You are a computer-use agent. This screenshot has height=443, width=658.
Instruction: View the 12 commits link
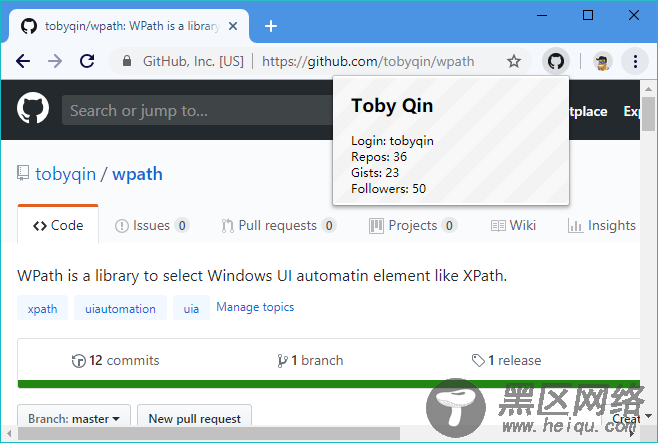(x=116, y=360)
